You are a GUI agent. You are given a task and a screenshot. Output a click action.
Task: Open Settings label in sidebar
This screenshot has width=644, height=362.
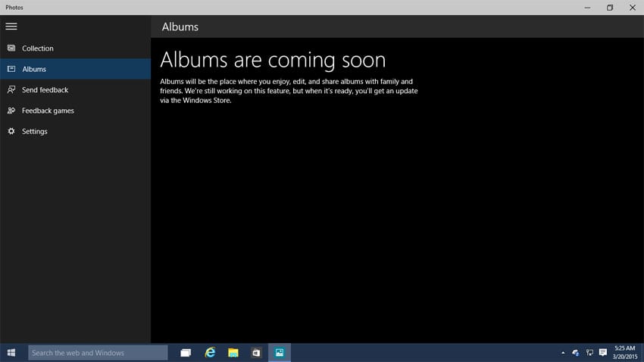coord(35,131)
